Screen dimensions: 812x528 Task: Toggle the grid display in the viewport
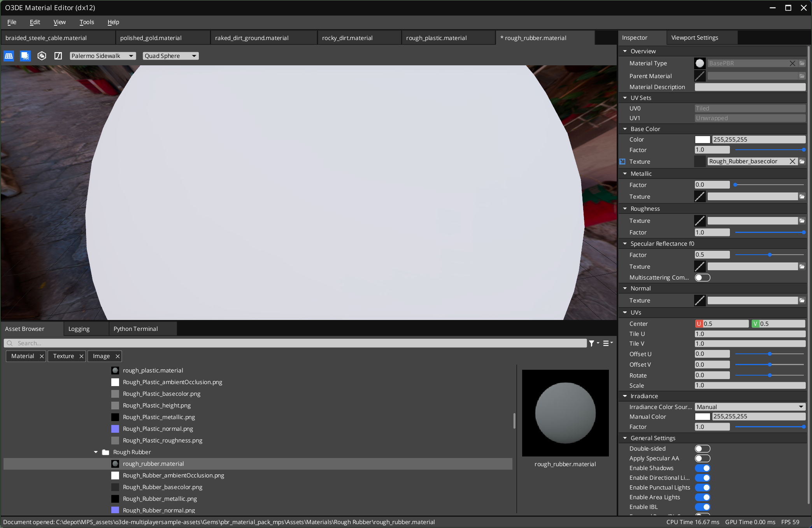coord(9,56)
